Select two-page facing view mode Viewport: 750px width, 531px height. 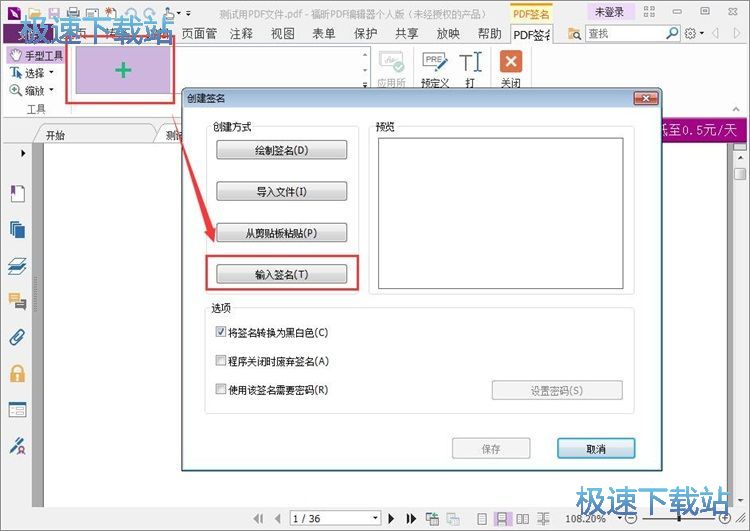pyautogui.click(x=522, y=519)
